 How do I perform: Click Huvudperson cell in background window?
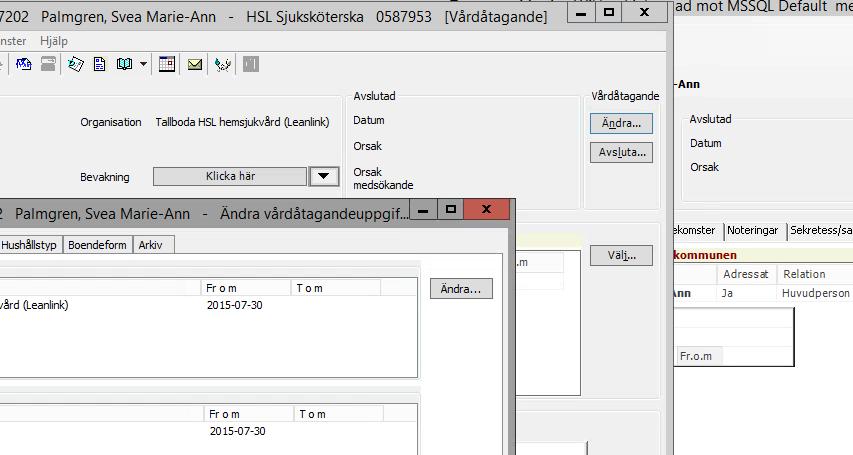(x=815, y=293)
